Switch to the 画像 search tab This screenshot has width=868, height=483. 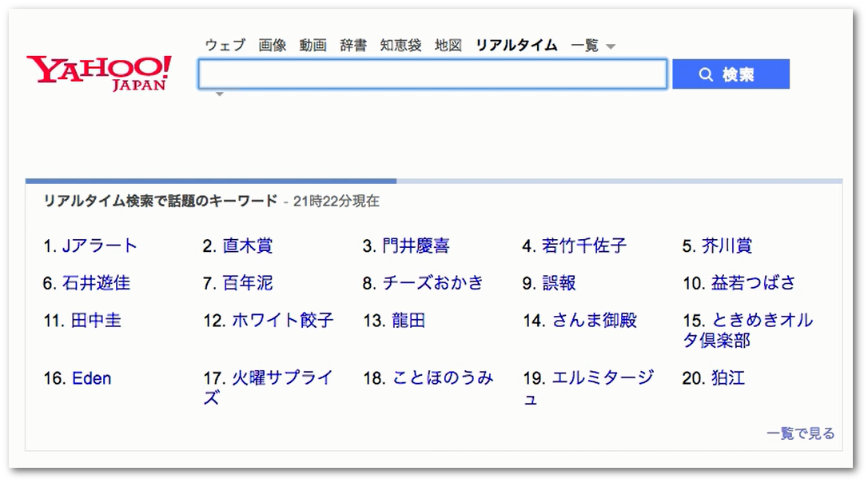[x=273, y=46]
